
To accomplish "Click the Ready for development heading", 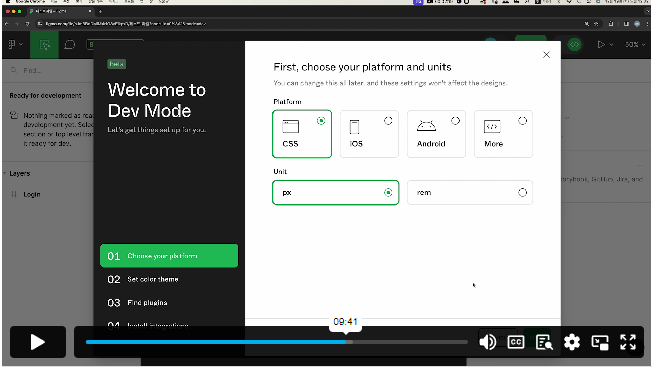I will point(45,96).
